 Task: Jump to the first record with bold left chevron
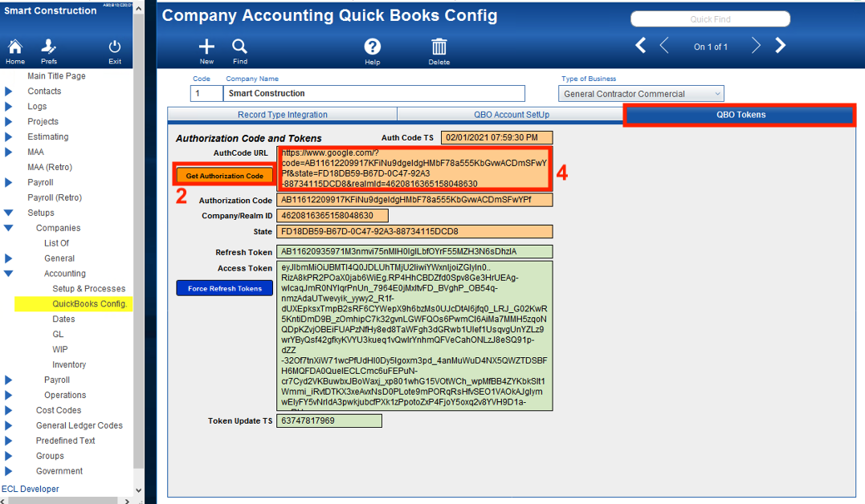[640, 45]
